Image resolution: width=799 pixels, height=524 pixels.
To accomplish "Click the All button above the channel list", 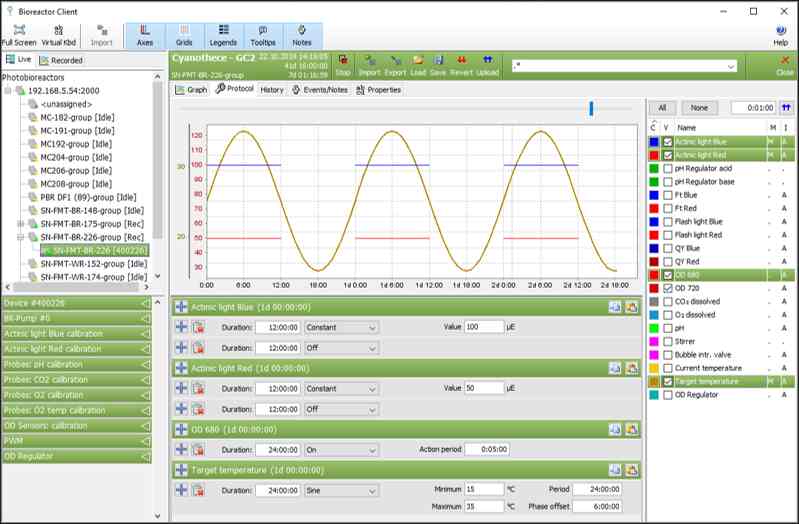I will (x=661, y=107).
